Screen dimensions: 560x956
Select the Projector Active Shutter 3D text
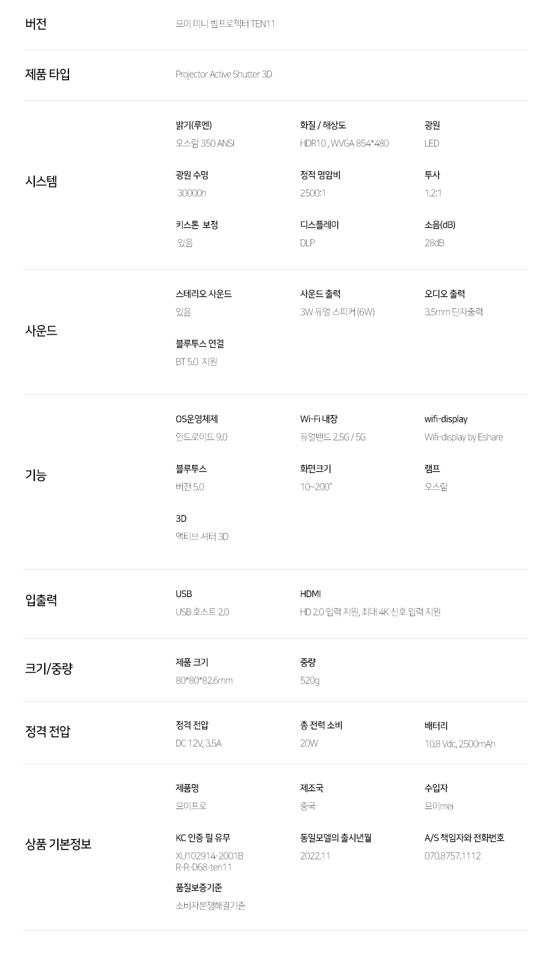tap(223, 75)
